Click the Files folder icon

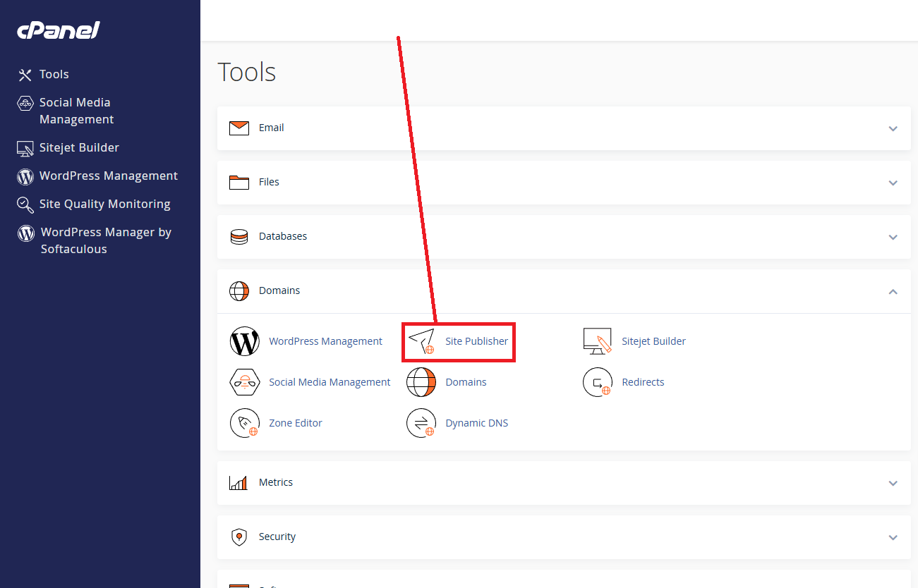click(239, 183)
